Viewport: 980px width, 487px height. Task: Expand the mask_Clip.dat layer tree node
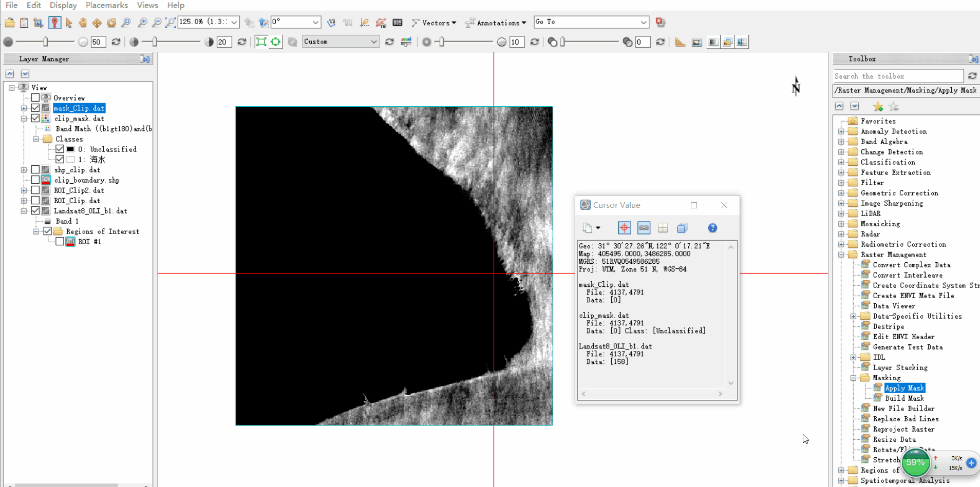(24, 108)
